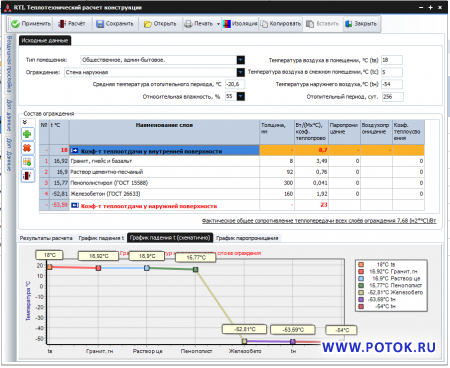This screenshot has width=450, height=368.
Task: Click arrow icon in outer surface coefficient row
Action: point(75,205)
